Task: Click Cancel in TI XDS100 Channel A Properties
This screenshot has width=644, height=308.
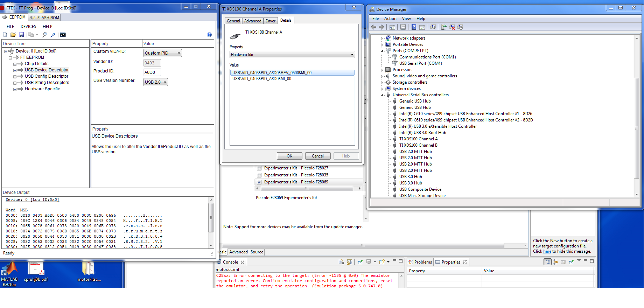Action: (317, 156)
